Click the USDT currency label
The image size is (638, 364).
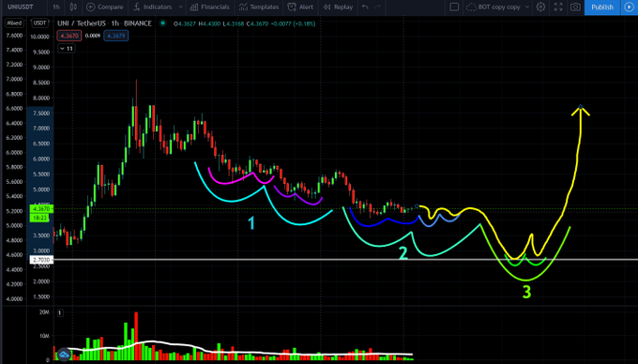click(x=39, y=23)
